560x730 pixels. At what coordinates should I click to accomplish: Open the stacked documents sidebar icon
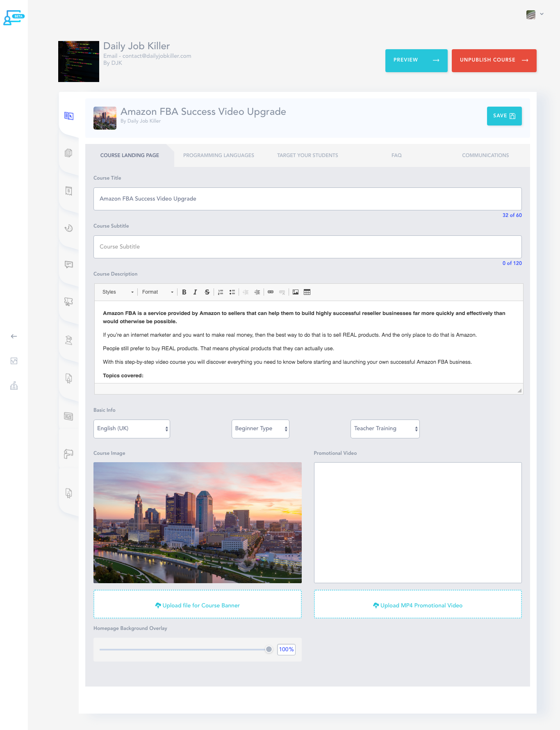point(69,153)
